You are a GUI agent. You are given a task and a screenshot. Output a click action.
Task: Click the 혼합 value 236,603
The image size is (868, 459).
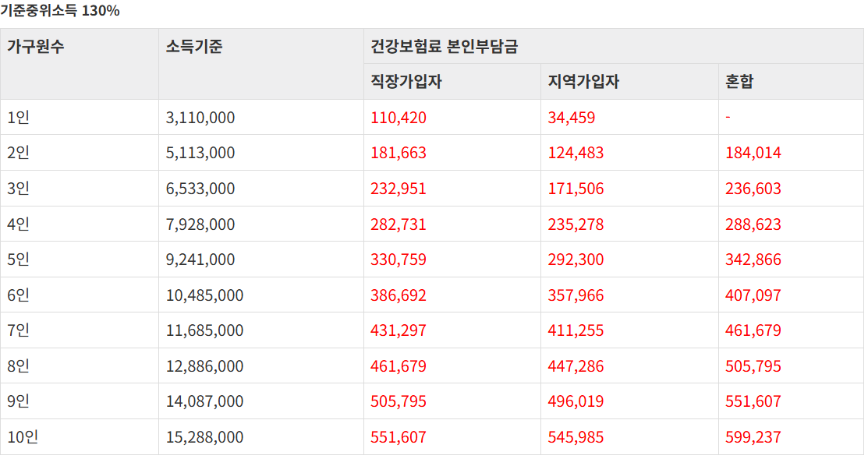[753, 189]
